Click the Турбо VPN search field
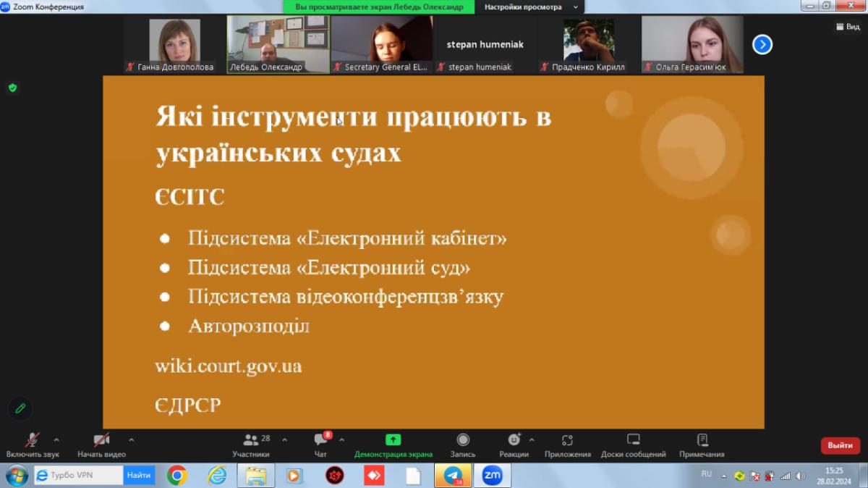Viewport: 868px width, 488px height. click(x=79, y=475)
